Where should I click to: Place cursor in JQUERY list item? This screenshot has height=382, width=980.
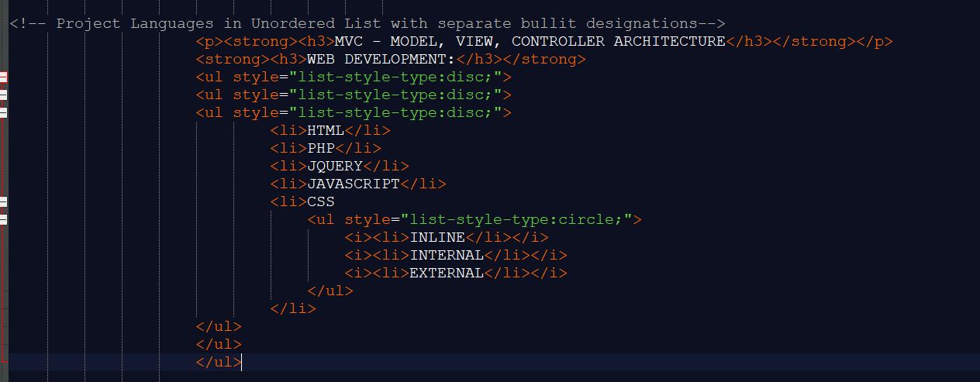tap(335, 167)
